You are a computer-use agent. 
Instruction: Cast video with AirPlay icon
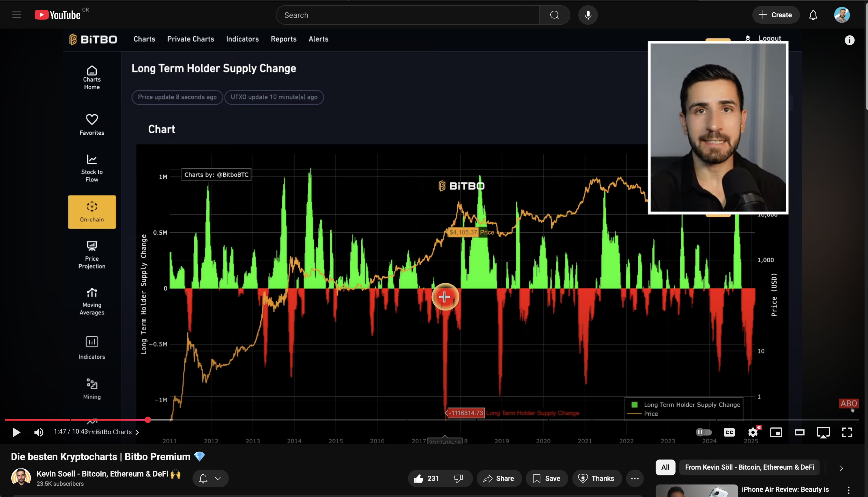tap(823, 432)
